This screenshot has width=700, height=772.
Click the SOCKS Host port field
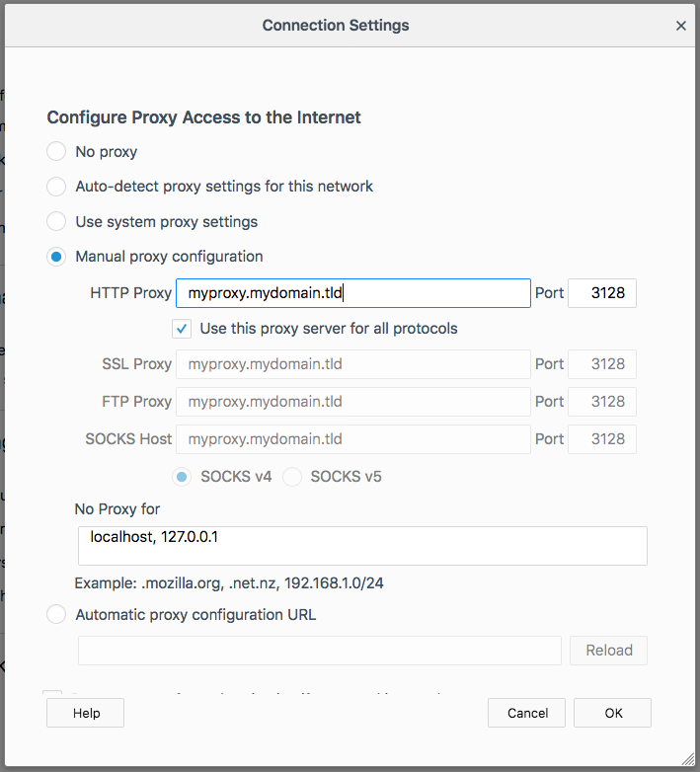[601, 439]
